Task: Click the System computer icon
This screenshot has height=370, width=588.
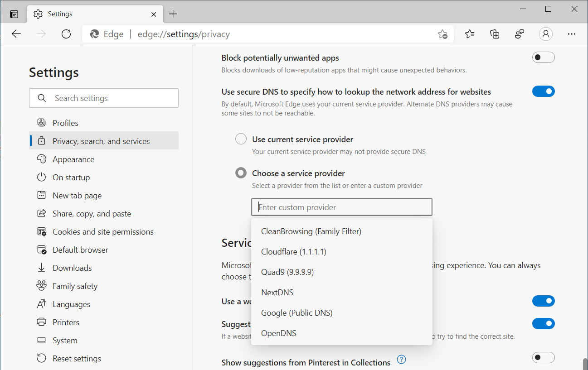Action: [41, 340]
